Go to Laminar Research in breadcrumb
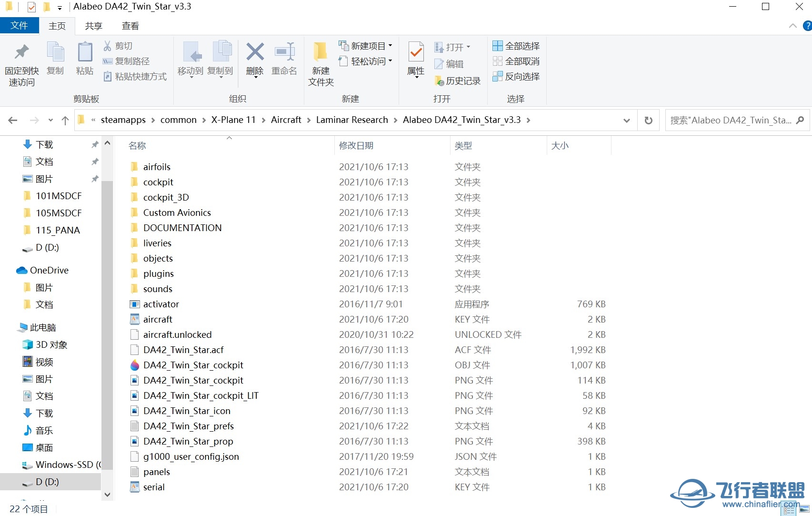The width and height of the screenshot is (812, 516). [x=352, y=120]
